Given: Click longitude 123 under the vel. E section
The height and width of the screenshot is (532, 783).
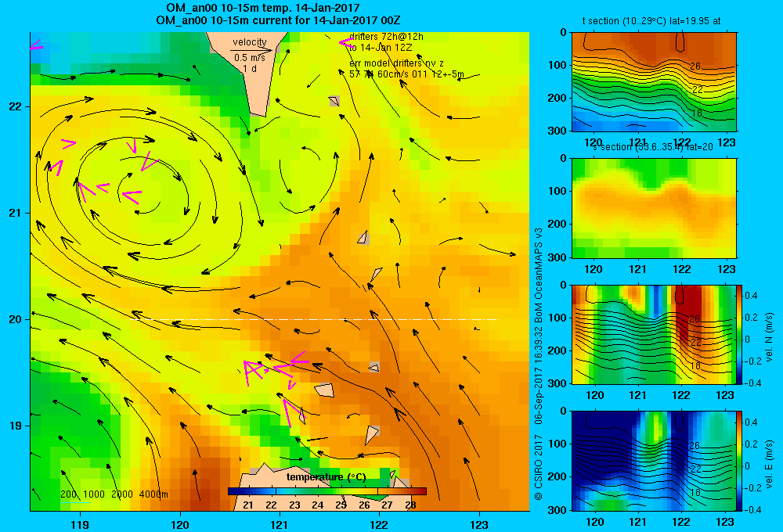Looking at the screenshot, I should [725, 522].
